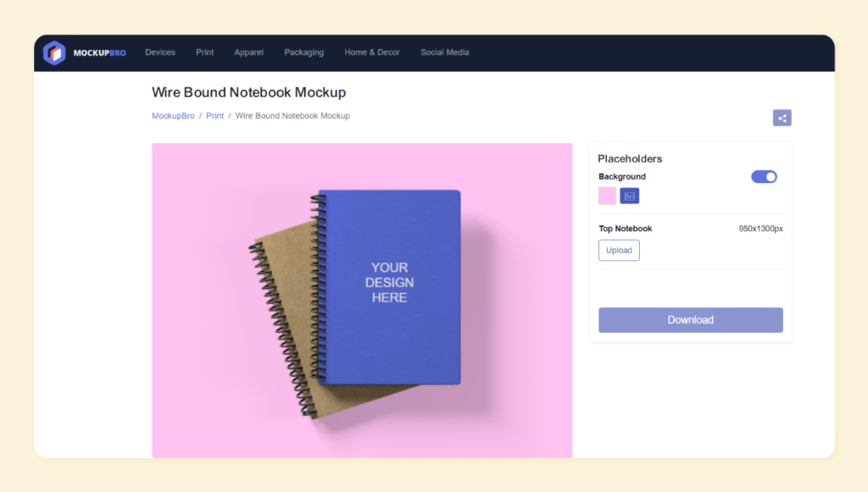Screen dimensions: 868x492
Task: Click the share icon button
Action: pyautogui.click(x=782, y=118)
